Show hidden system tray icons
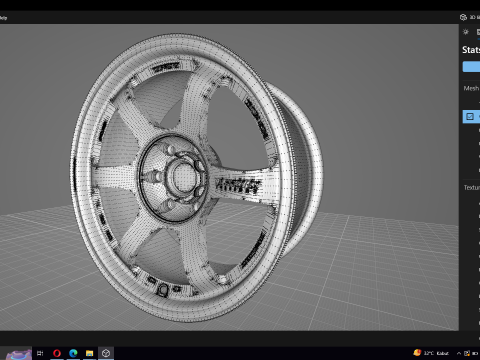Image resolution: width=480 pixels, height=360 pixels. point(459,353)
